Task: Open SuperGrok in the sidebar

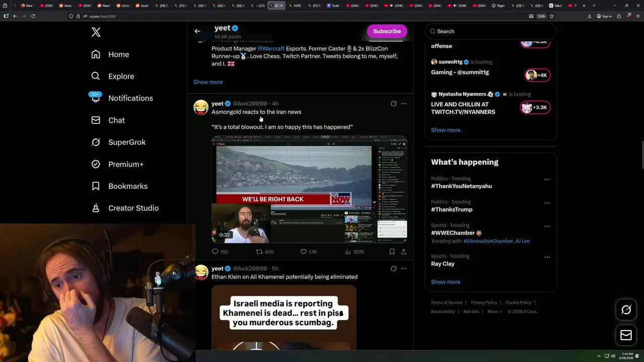Action: (x=119, y=142)
